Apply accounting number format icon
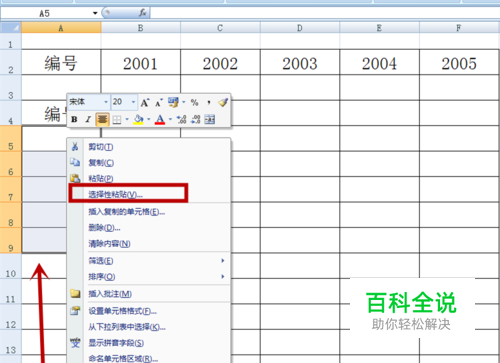Image resolution: width=500 pixels, height=363 pixels. [x=173, y=102]
